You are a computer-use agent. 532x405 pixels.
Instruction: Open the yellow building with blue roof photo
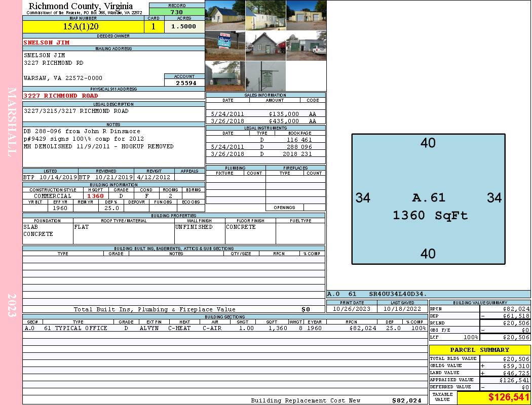[x=225, y=15]
